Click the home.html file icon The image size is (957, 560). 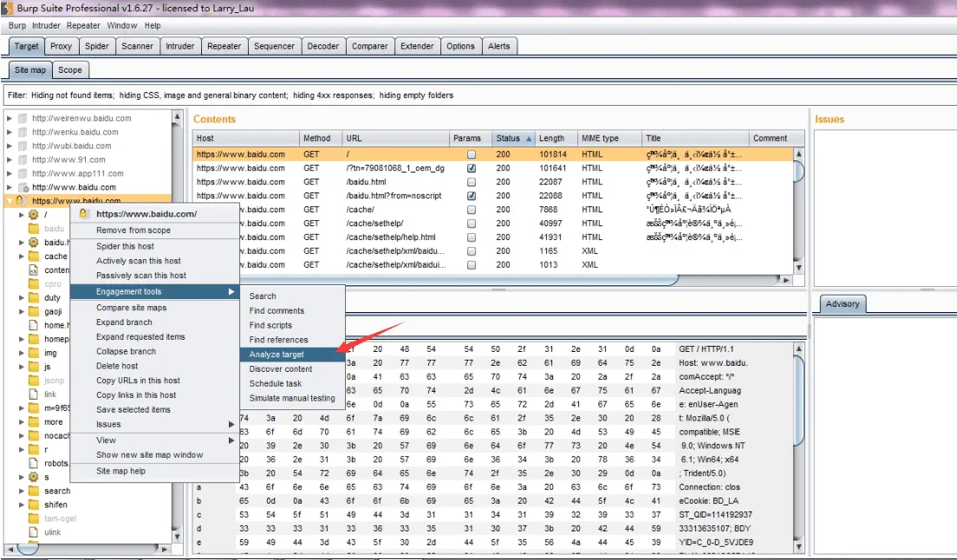point(34,325)
